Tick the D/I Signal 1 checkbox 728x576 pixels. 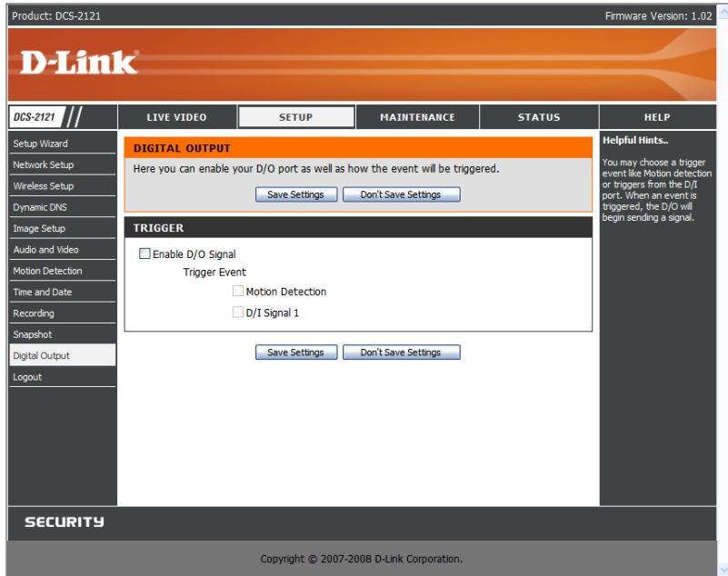coord(238,313)
